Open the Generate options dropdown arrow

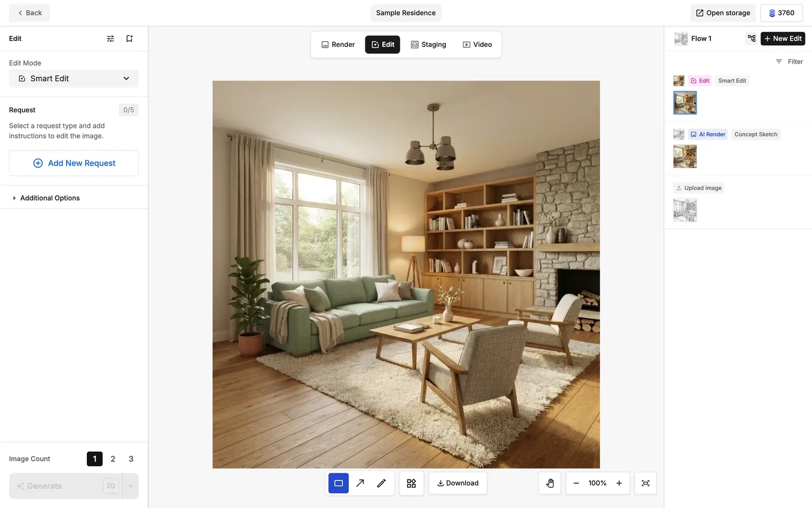point(130,486)
